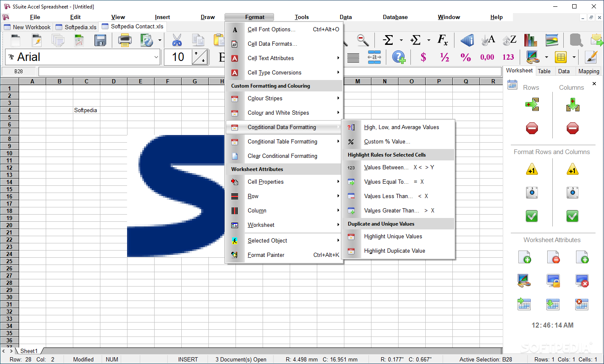
Task: Apply percent % number format
Action: coord(465,57)
